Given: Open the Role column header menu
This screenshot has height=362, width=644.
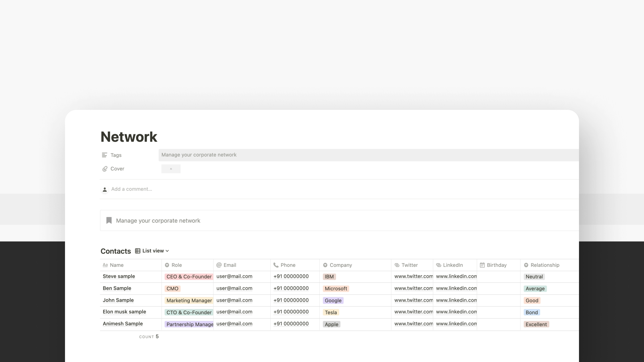Looking at the screenshot, I should click(x=177, y=265).
